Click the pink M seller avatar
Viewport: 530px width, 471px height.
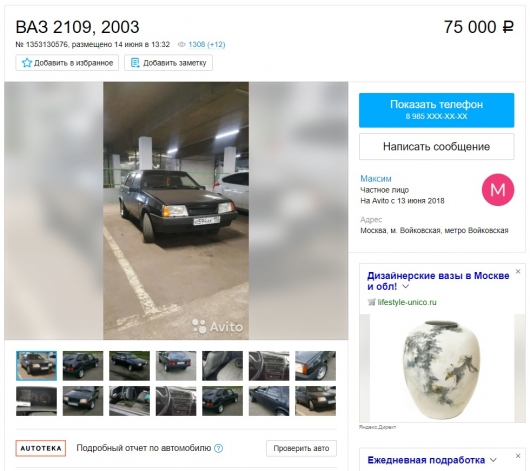(x=498, y=190)
